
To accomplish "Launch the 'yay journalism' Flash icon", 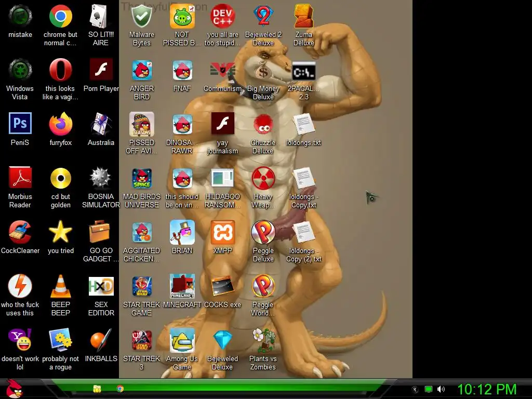I will coord(222,123).
